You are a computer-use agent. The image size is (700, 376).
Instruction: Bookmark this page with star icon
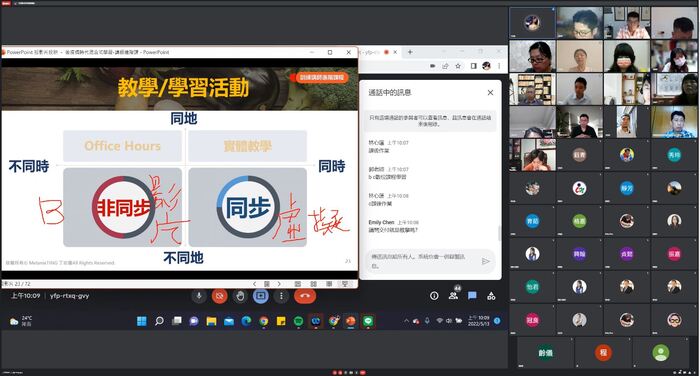pyautogui.click(x=458, y=66)
